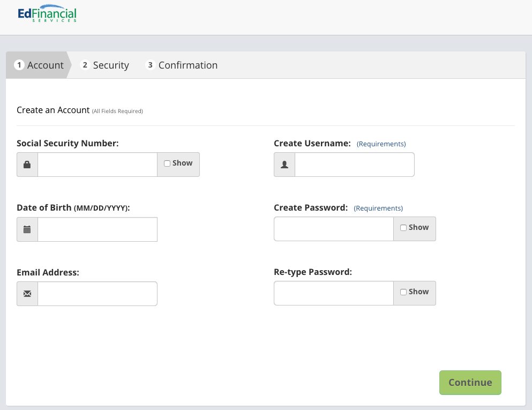Click the green Continue button
Screen dimensions: 532x410
tap(470, 383)
